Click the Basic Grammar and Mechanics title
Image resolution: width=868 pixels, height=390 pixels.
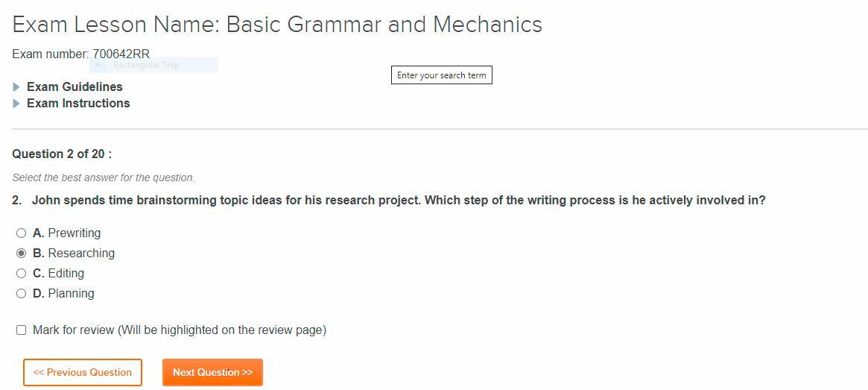pyautogui.click(x=384, y=25)
